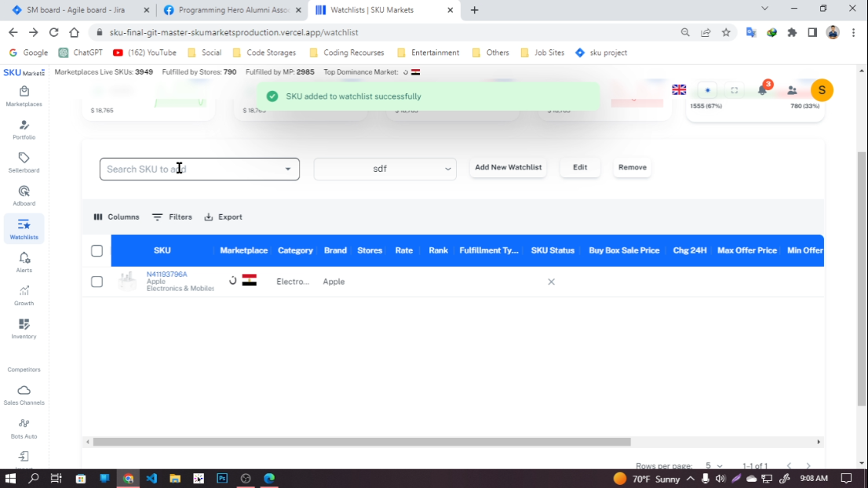Sort by Buy Box Sale Price column

[624, 250]
